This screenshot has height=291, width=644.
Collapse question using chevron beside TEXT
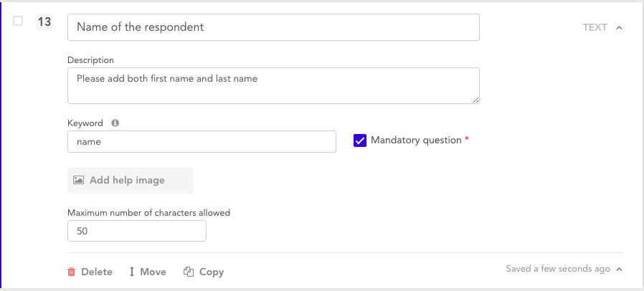tap(620, 28)
